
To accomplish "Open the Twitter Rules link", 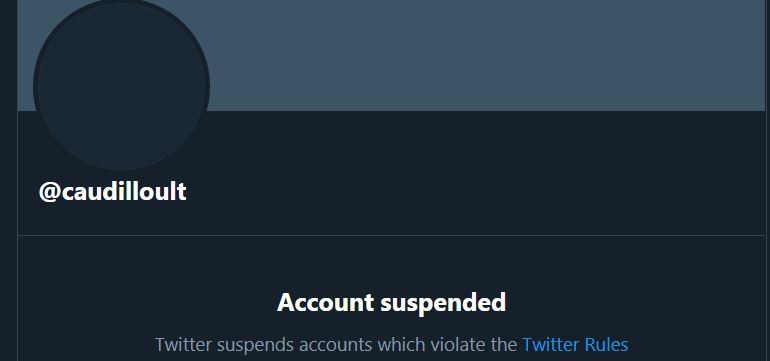I will (x=575, y=344).
